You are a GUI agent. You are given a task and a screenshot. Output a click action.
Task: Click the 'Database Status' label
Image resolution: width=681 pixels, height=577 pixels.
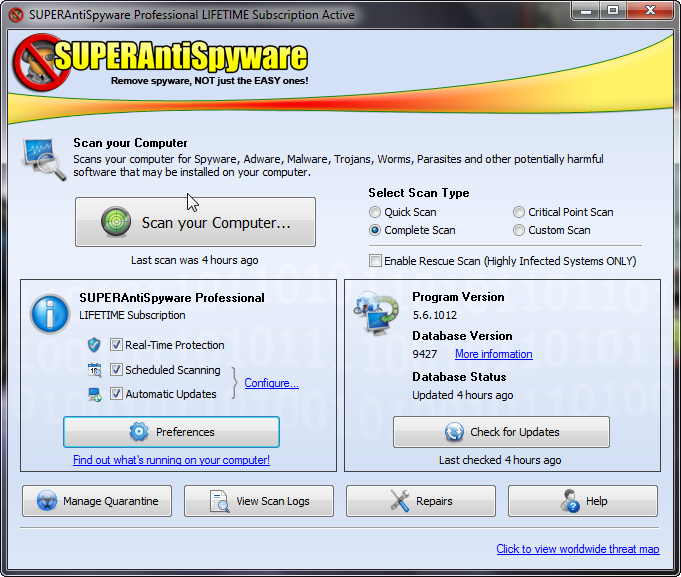coord(459,377)
